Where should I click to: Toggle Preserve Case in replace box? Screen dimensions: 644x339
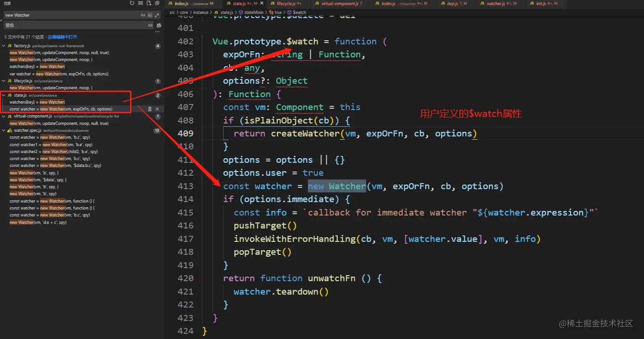(x=150, y=25)
